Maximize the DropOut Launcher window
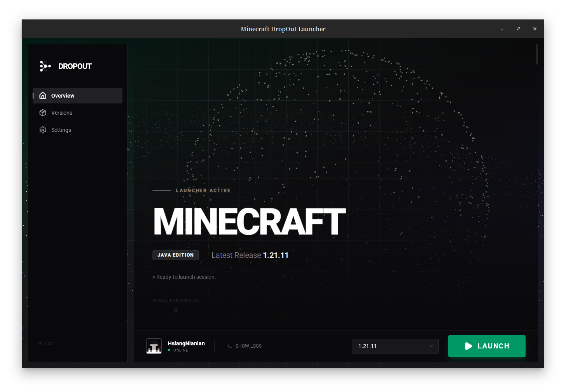Image resolution: width=566 pixels, height=392 pixels. (518, 29)
